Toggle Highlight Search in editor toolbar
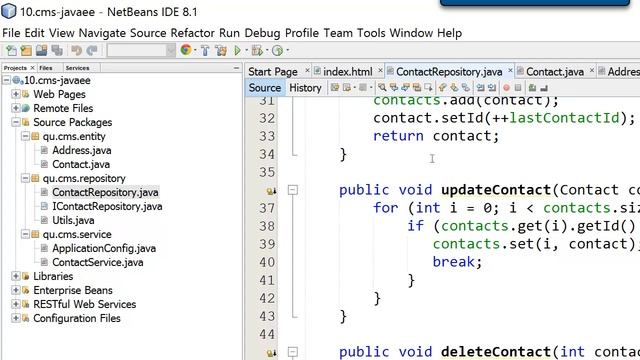Screen dimensions: 640x360 (417, 87)
